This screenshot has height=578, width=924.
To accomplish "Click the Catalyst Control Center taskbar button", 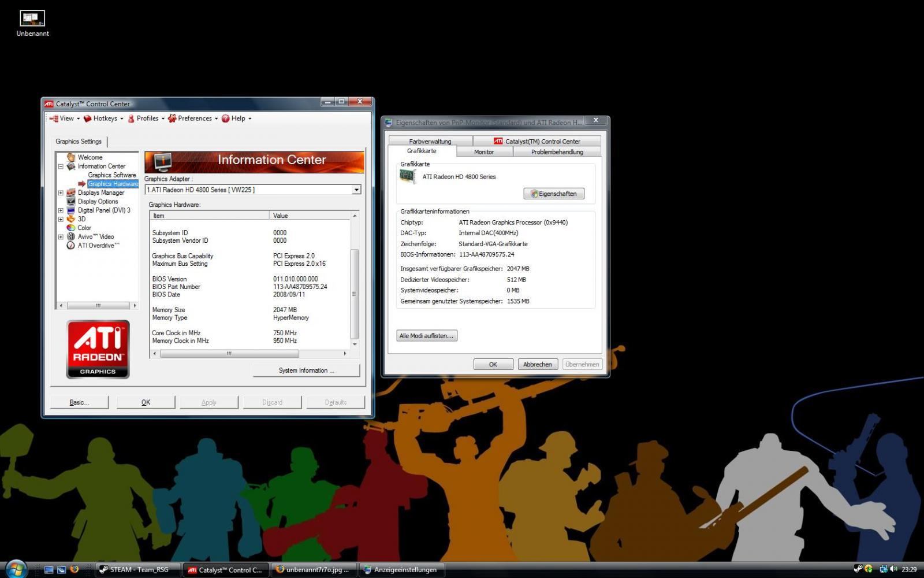I will pos(226,570).
